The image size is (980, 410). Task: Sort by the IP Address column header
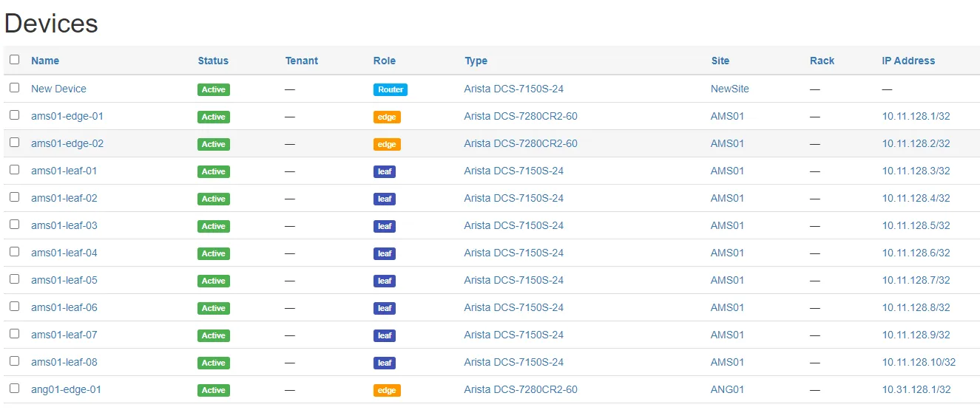908,61
